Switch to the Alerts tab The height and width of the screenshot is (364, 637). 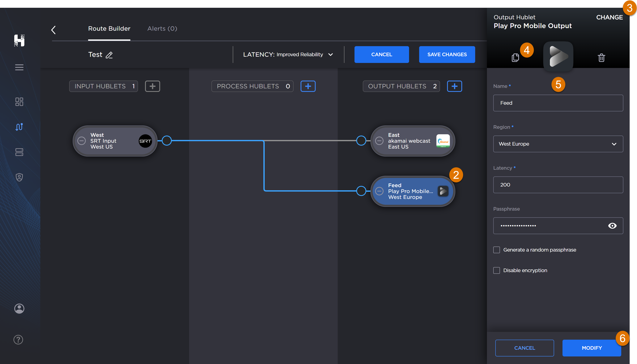pos(162,29)
